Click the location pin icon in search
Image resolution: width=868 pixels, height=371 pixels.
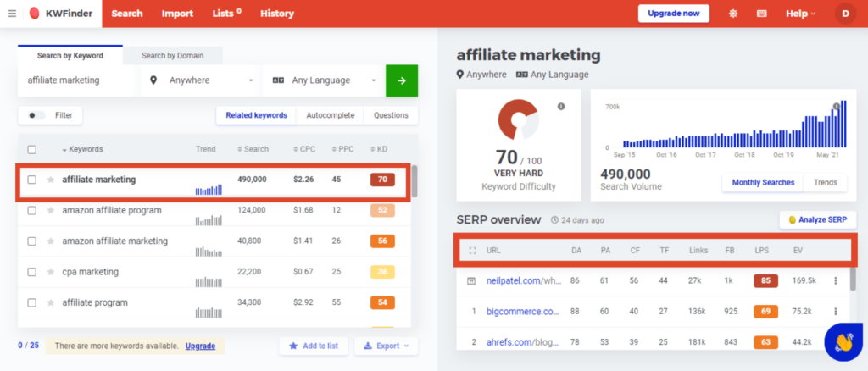point(153,80)
